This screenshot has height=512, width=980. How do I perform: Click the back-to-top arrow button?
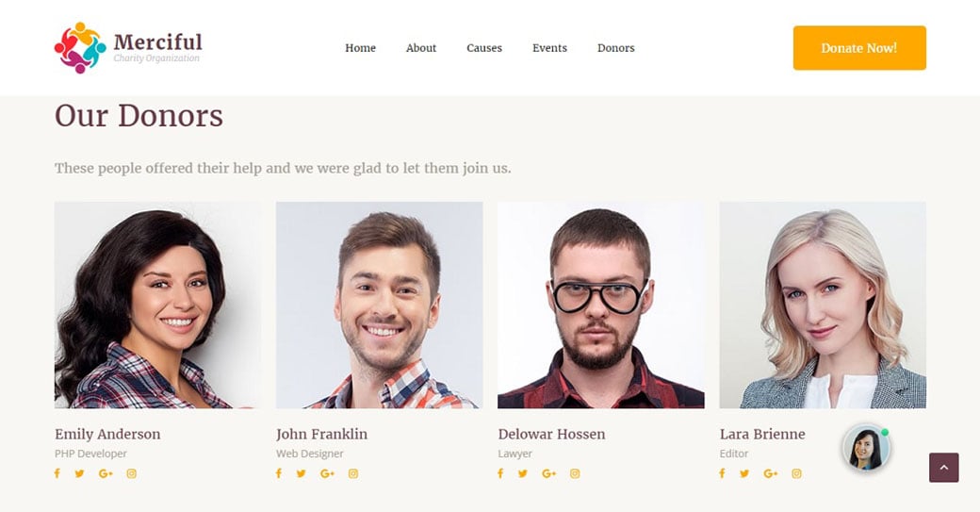pos(944,468)
